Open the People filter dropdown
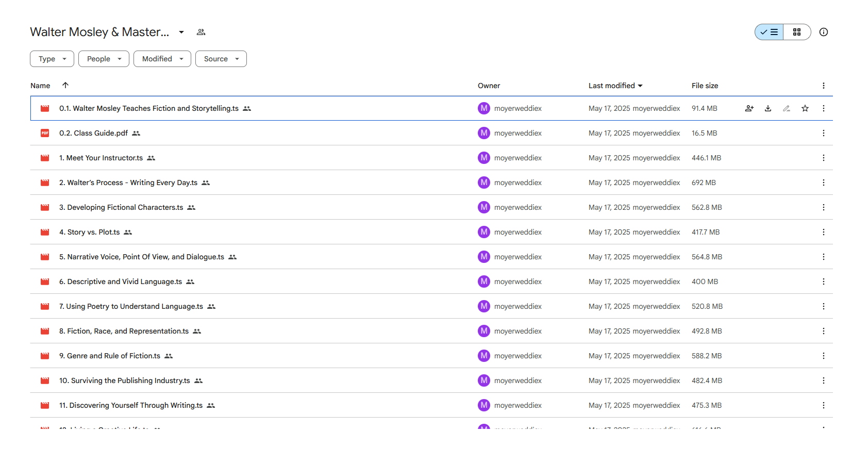This screenshot has height=464, width=868. pos(104,59)
